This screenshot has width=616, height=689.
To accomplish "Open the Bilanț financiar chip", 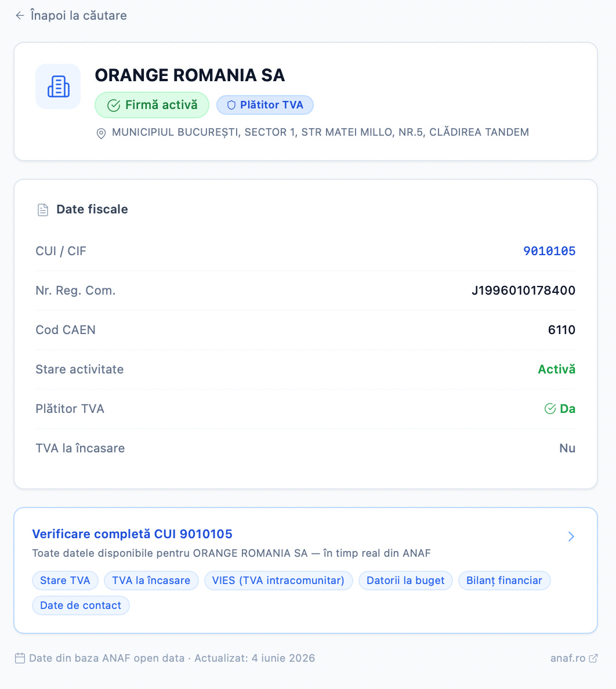I will (x=505, y=581).
